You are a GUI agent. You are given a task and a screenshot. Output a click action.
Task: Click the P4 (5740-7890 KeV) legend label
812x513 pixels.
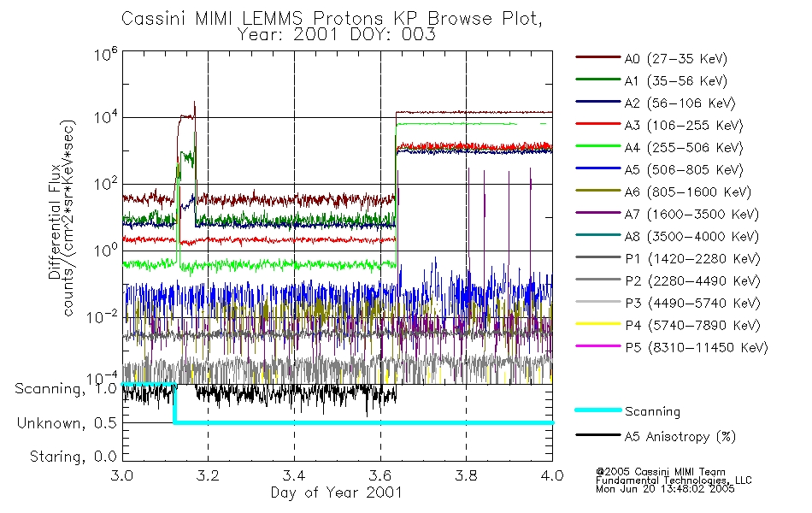(x=692, y=326)
